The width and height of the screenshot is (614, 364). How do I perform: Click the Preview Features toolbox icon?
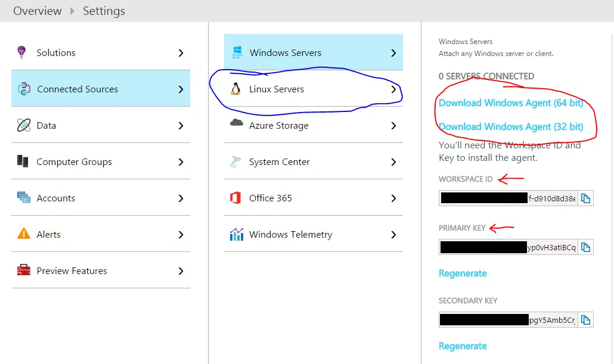click(x=23, y=270)
